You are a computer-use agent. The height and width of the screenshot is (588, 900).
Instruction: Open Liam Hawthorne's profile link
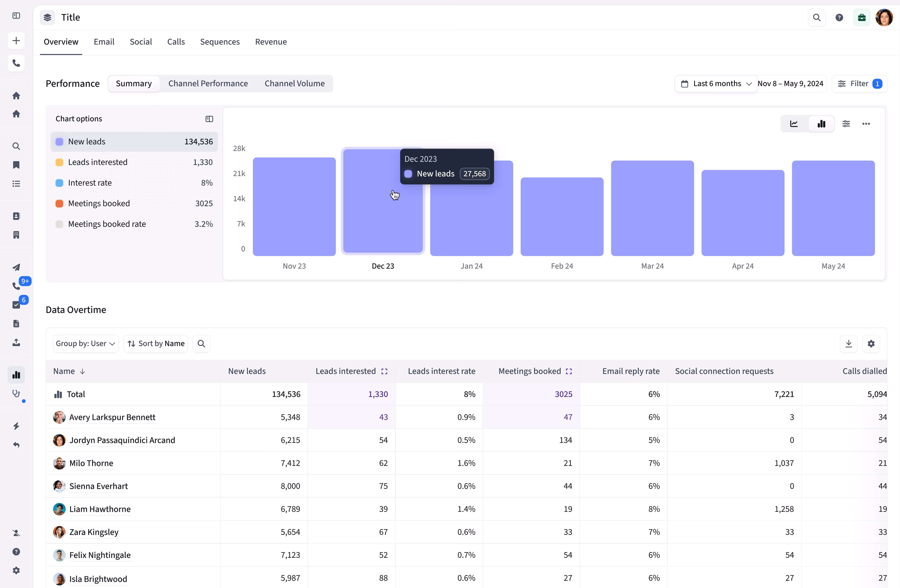point(100,509)
